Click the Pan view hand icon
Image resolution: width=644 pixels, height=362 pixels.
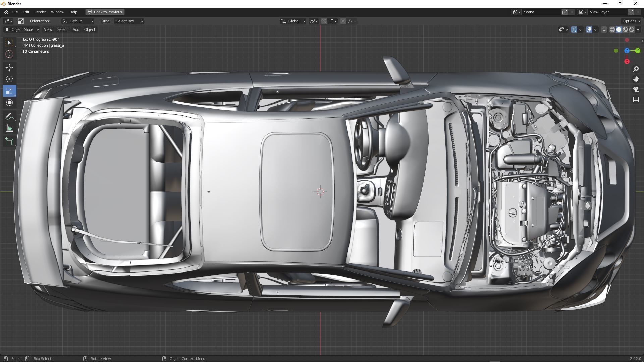point(636,79)
